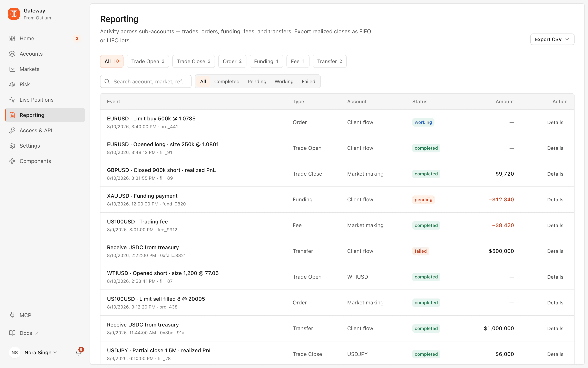The width and height of the screenshot is (588, 368).
Task: Switch to the Trade Close tab
Action: click(x=193, y=61)
